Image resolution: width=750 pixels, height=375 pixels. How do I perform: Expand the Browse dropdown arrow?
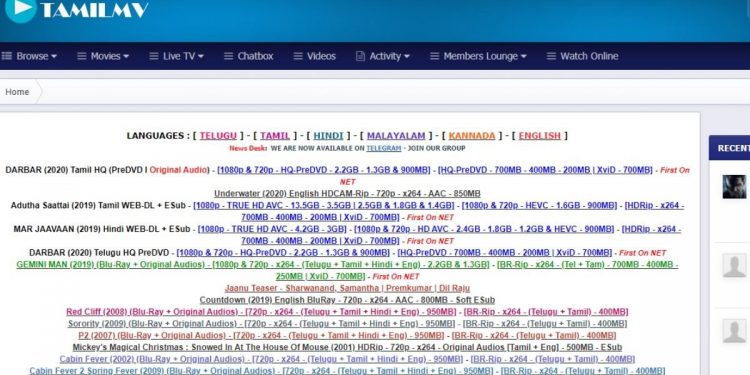[x=54, y=56]
